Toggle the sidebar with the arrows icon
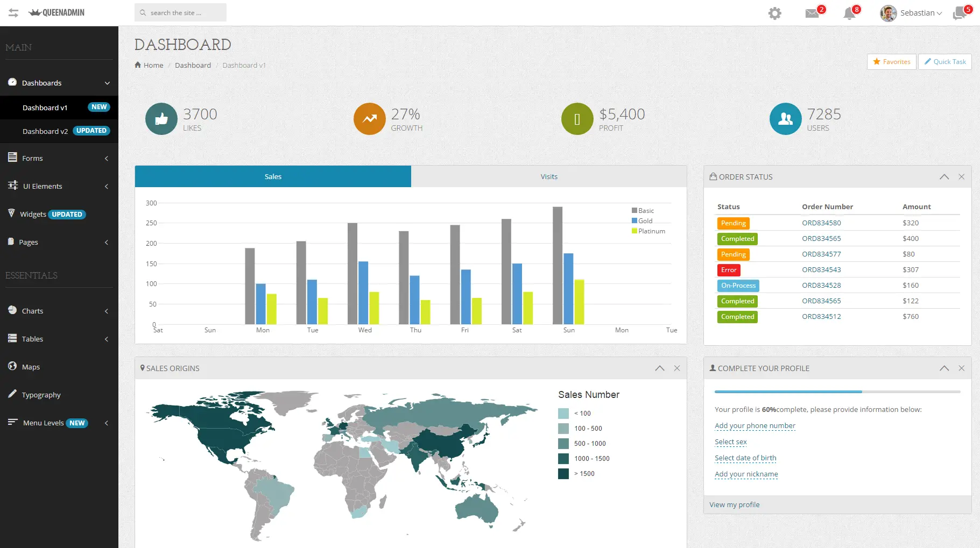The width and height of the screenshot is (980, 548). [13, 13]
